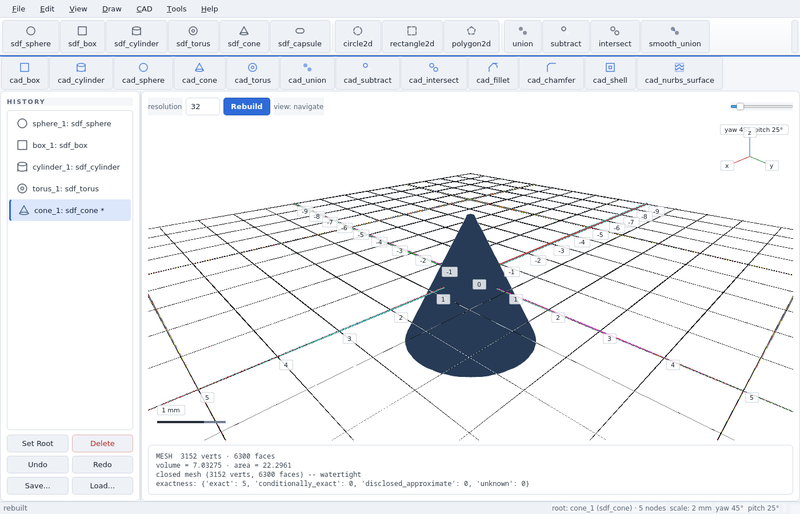Viewport: 800px width, 514px height.
Task: Select sphere_1 in the history list
Action: click(70, 124)
